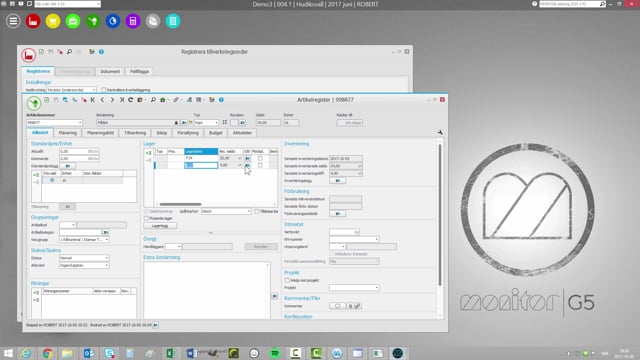The width and height of the screenshot is (640, 360).
Task: Open the Artikelkod dropdown
Action: [x=73, y=225]
